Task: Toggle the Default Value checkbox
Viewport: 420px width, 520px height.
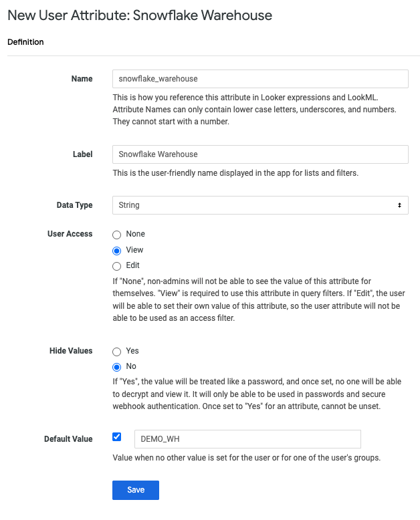Action: point(117,437)
